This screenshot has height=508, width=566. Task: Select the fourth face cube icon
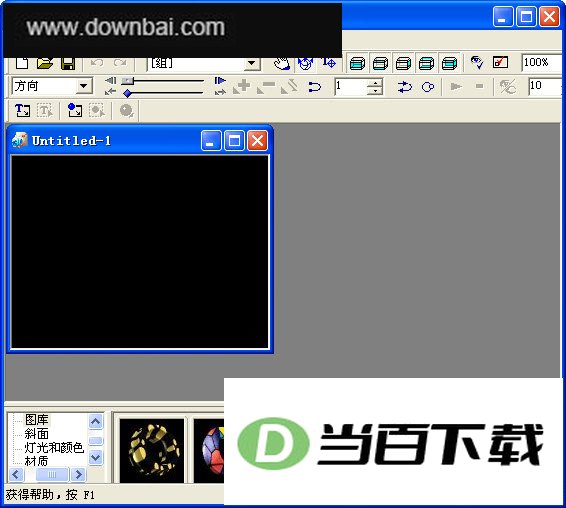tap(426, 64)
